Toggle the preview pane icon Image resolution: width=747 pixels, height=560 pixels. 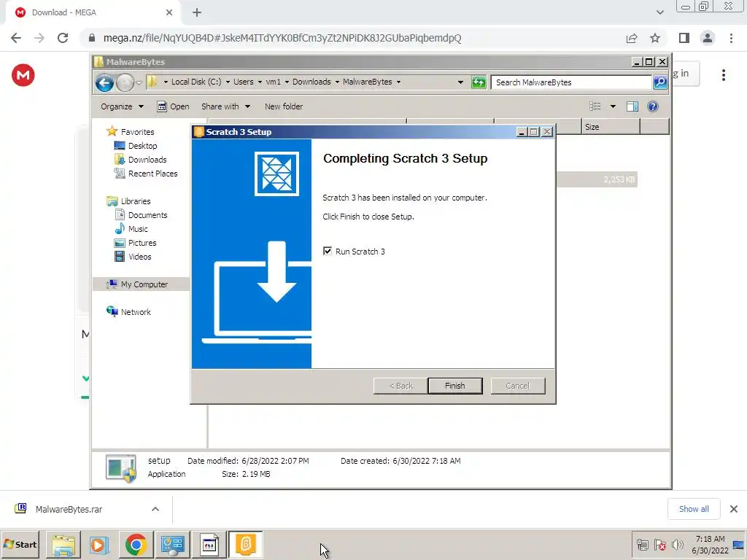[632, 106]
